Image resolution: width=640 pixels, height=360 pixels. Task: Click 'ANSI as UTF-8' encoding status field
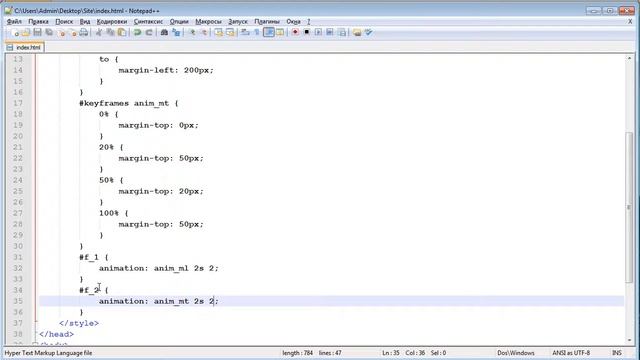point(571,353)
